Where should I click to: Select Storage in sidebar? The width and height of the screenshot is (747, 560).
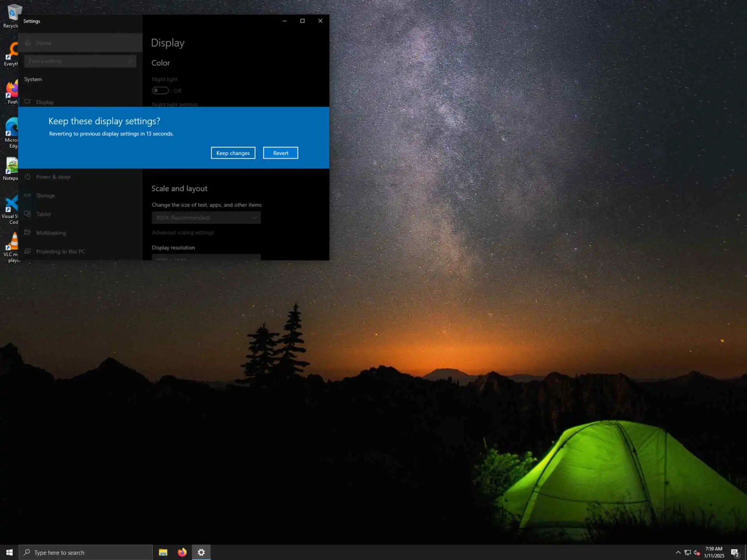pyautogui.click(x=46, y=196)
